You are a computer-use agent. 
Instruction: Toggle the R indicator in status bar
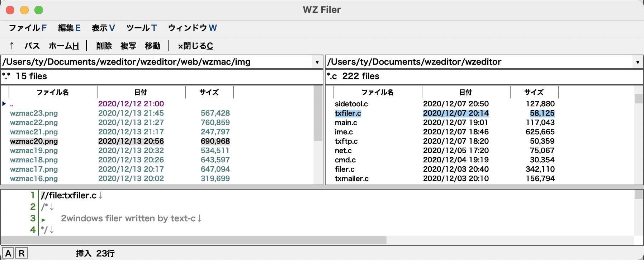pyautogui.click(x=22, y=253)
